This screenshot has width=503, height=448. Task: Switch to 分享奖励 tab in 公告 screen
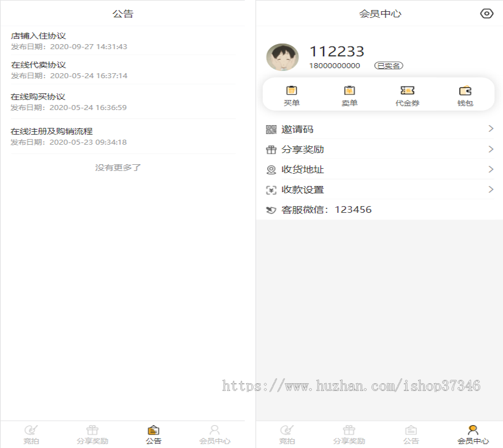92,435
